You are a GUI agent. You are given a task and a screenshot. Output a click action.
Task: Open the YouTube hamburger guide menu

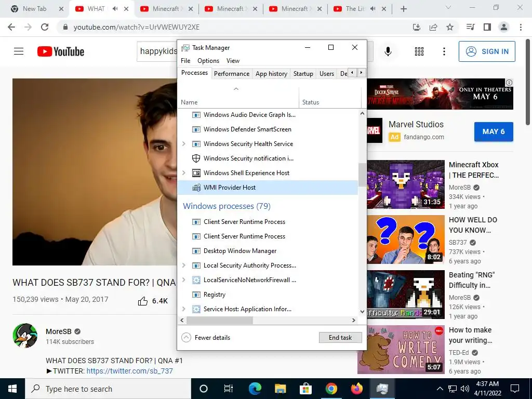[x=19, y=51]
